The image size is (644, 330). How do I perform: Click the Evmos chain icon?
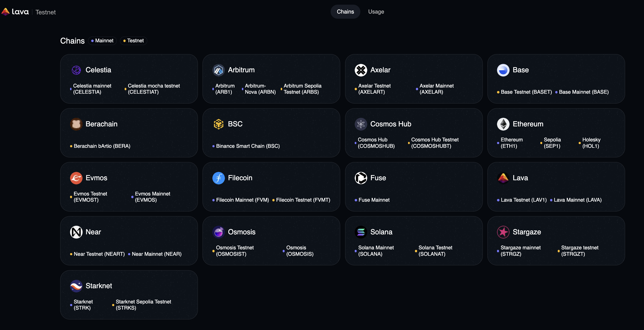(x=76, y=178)
